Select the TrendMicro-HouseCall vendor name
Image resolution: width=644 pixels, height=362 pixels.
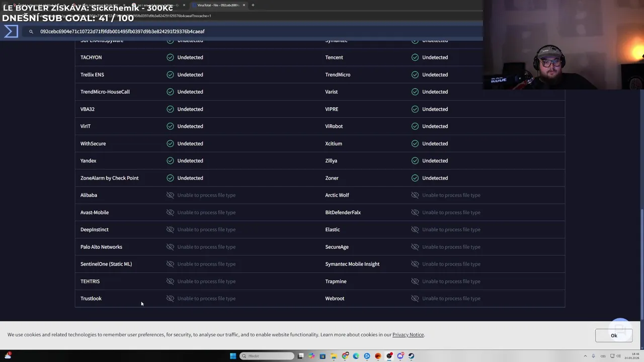click(105, 92)
